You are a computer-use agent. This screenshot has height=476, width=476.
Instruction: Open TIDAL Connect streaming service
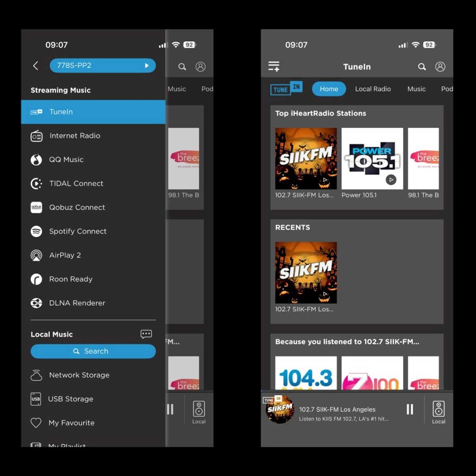pos(76,183)
